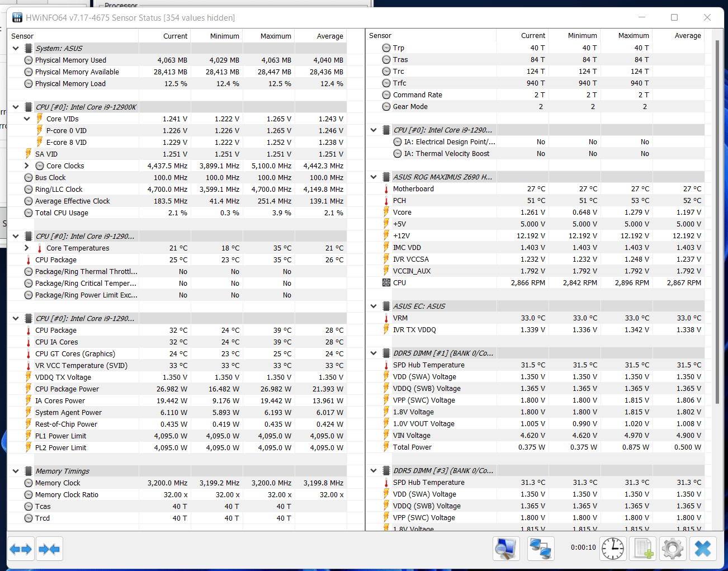Select the Average Effective Clock row
This screenshot has width=728, height=571.
(177, 201)
